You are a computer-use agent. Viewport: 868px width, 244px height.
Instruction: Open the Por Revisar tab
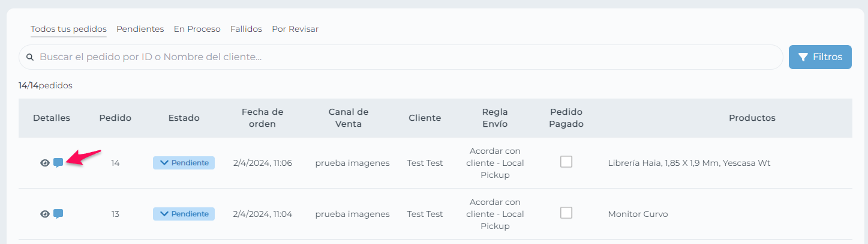(x=295, y=29)
